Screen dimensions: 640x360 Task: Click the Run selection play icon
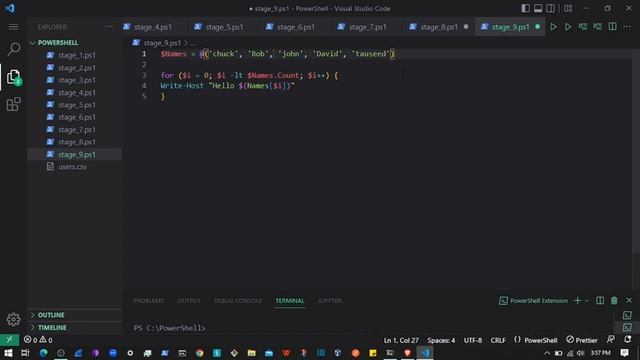tap(568, 27)
